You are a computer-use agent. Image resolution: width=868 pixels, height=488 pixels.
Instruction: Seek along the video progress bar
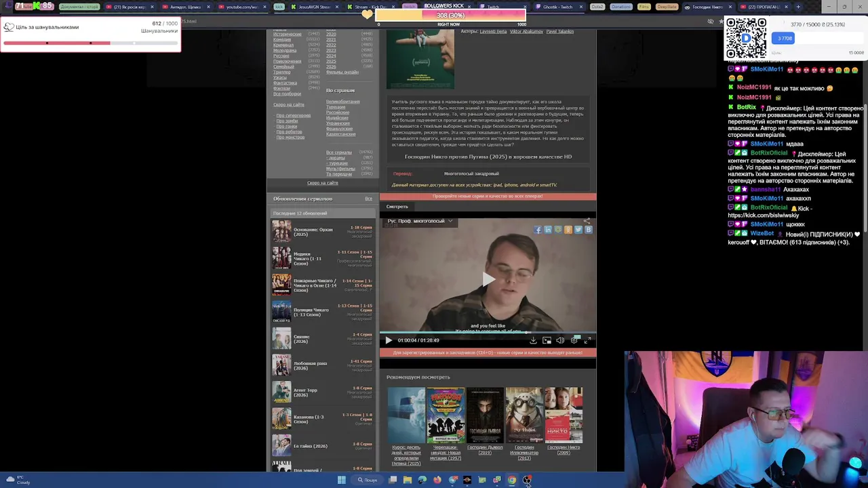coord(488,332)
